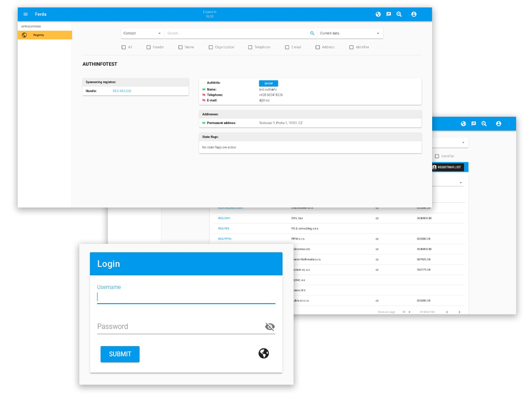Expand the Contact object type dropdown
This screenshot has width=532, height=401.
click(142, 34)
